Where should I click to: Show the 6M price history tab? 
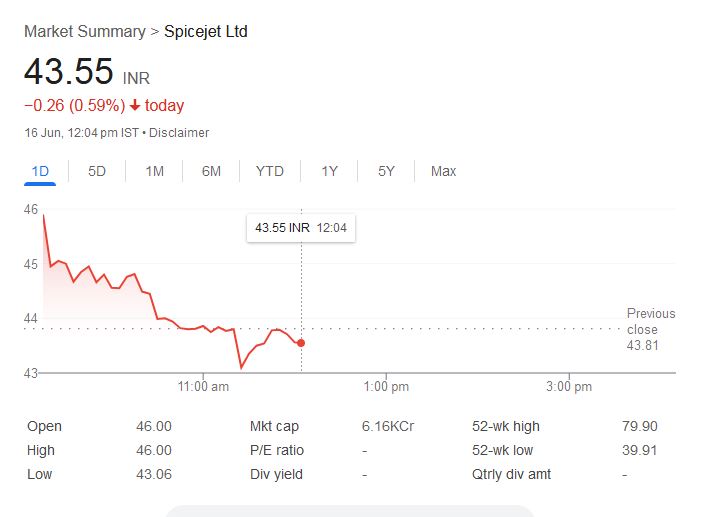click(211, 171)
